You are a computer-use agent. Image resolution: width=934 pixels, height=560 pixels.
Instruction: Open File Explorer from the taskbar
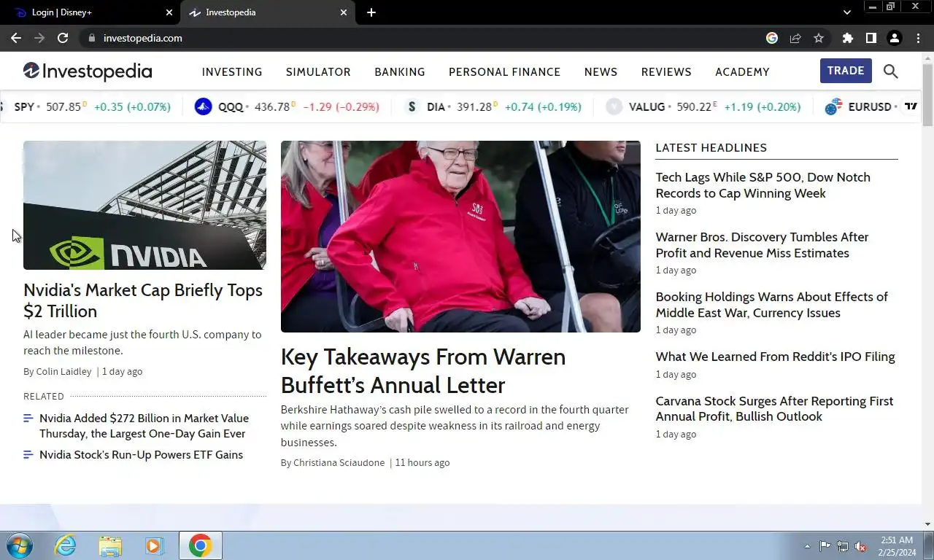click(110, 545)
